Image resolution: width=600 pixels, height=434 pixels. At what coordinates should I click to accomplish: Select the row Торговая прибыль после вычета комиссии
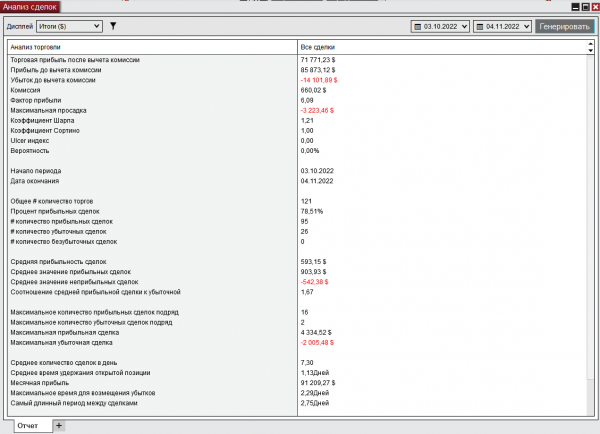[75, 60]
